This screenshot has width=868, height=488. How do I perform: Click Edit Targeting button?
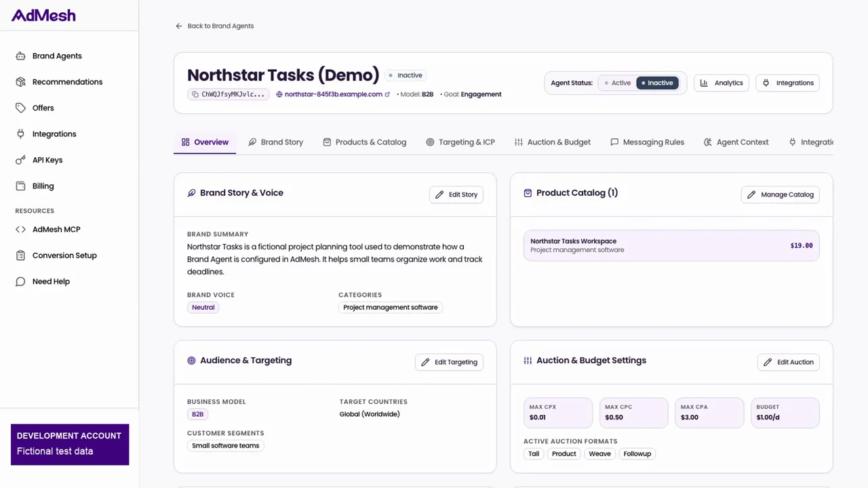pyautogui.click(x=449, y=362)
